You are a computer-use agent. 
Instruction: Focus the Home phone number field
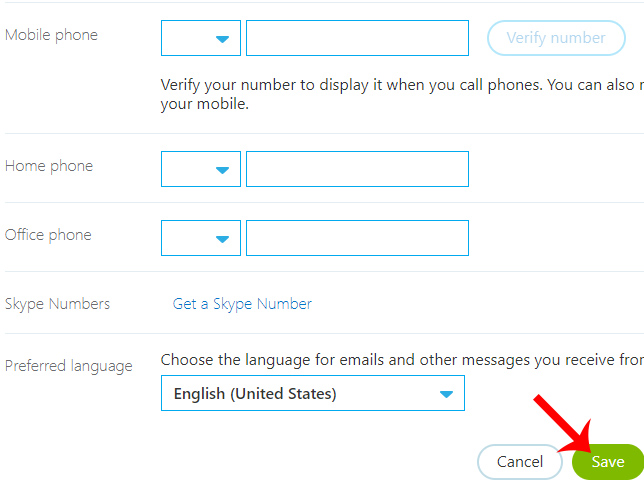[x=357, y=169]
